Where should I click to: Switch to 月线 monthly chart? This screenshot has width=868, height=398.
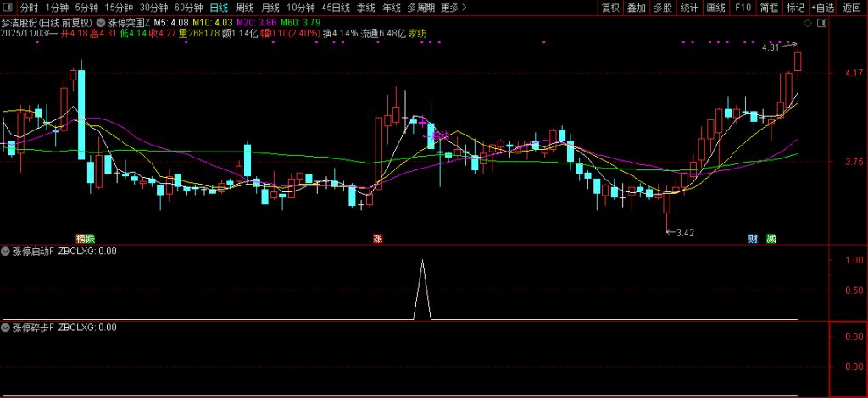(x=270, y=8)
